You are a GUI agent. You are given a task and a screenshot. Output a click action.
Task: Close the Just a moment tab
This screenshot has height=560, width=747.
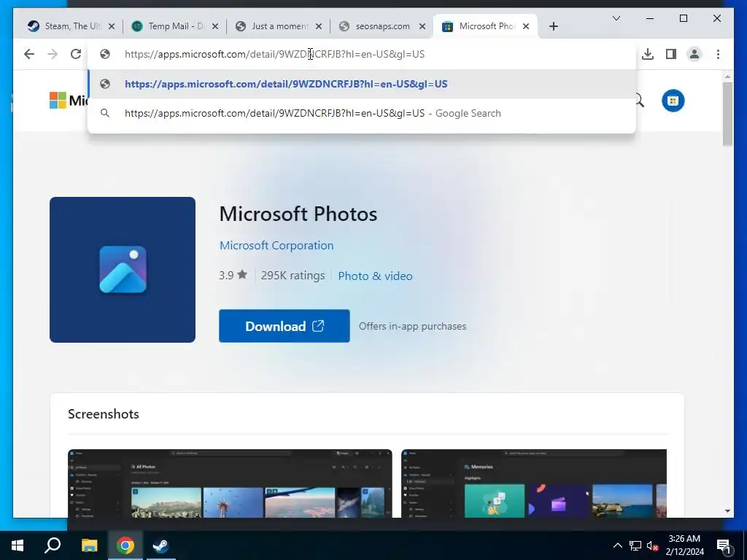pyautogui.click(x=319, y=26)
